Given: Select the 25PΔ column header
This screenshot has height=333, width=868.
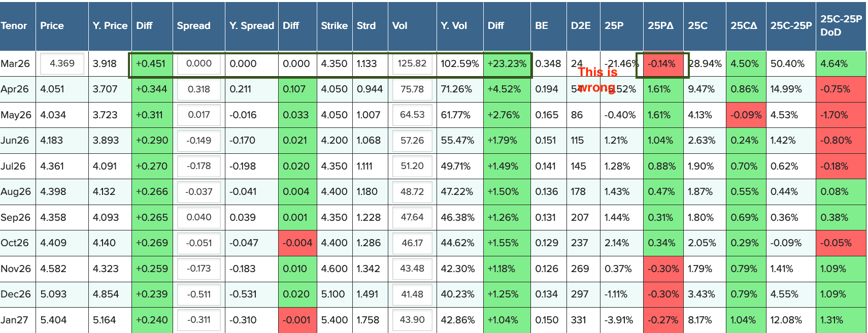Looking at the screenshot, I should click(x=660, y=26).
